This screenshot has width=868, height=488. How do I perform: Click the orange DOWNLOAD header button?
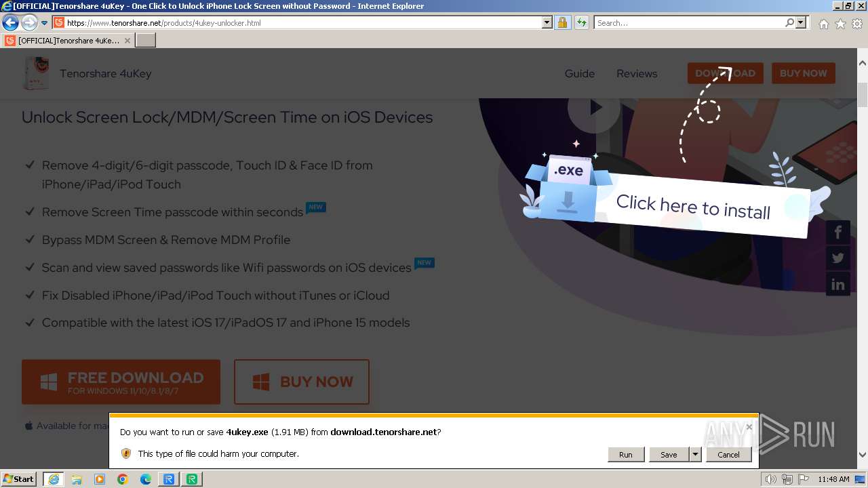(726, 73)
